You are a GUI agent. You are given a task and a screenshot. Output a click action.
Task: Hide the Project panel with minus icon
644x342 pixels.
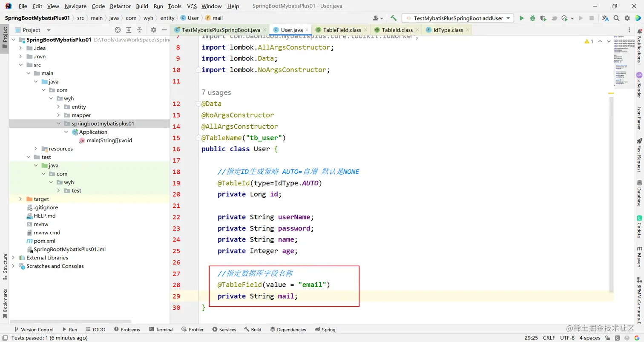164,30
